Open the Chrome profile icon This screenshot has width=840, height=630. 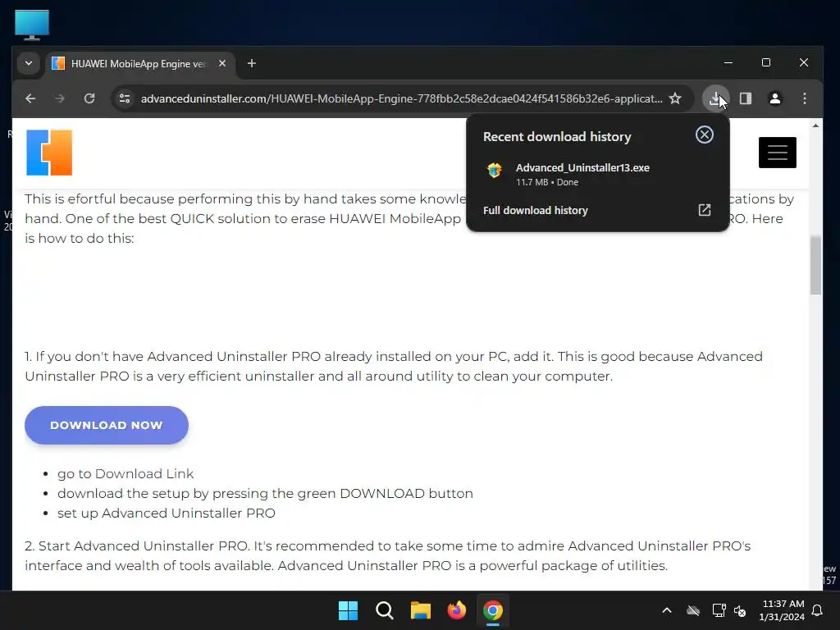[x=774, y=98]
